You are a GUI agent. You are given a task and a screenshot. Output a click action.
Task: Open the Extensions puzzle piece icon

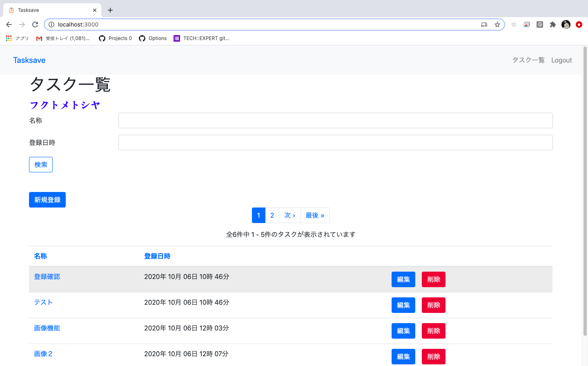click(x=553, y=25)
